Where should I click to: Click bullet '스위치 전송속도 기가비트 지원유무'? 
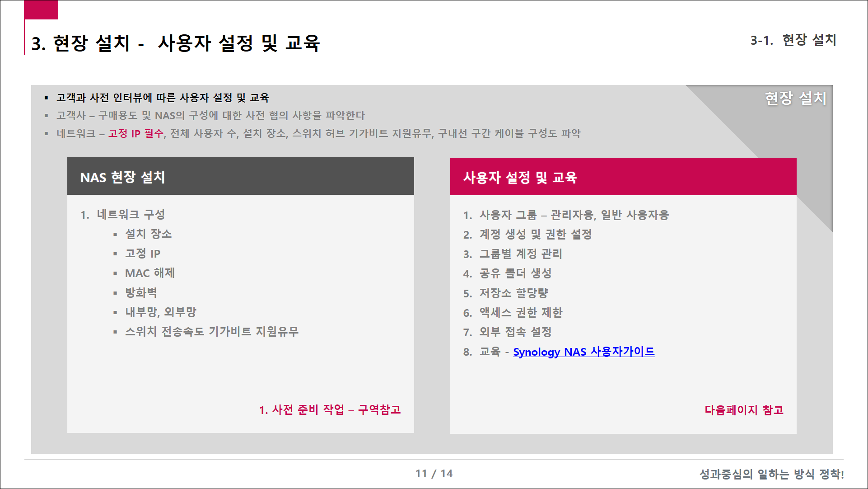click(x=211, y=332)
